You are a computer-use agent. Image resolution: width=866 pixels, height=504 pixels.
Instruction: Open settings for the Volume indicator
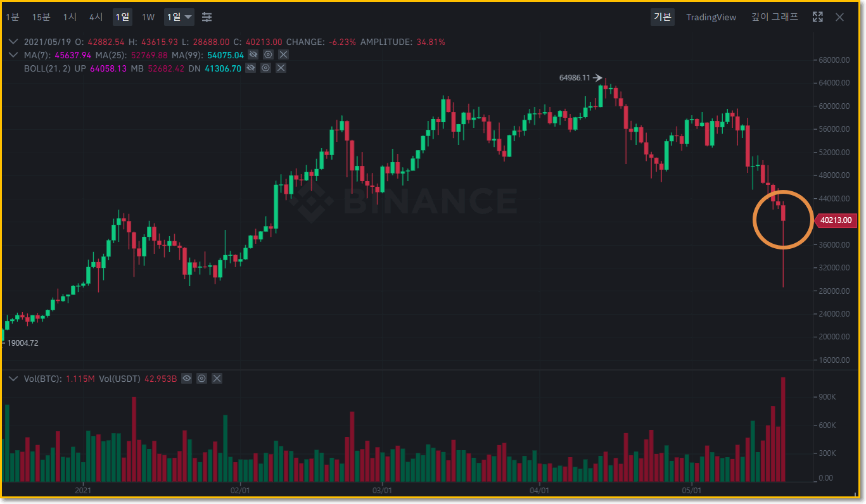click(x=201, y=379)
